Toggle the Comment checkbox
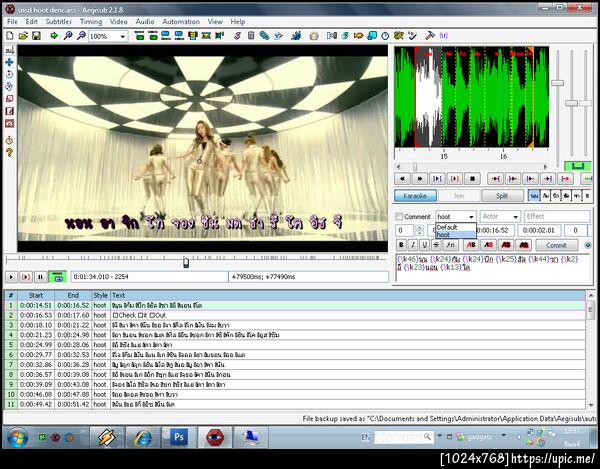600x469 pixels. [399, 217]
